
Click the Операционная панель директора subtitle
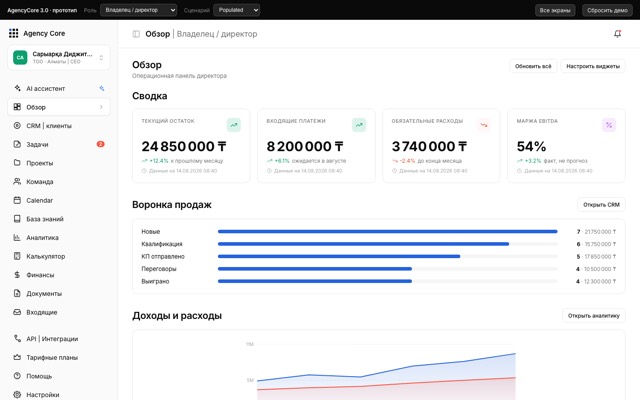[179, 76]
